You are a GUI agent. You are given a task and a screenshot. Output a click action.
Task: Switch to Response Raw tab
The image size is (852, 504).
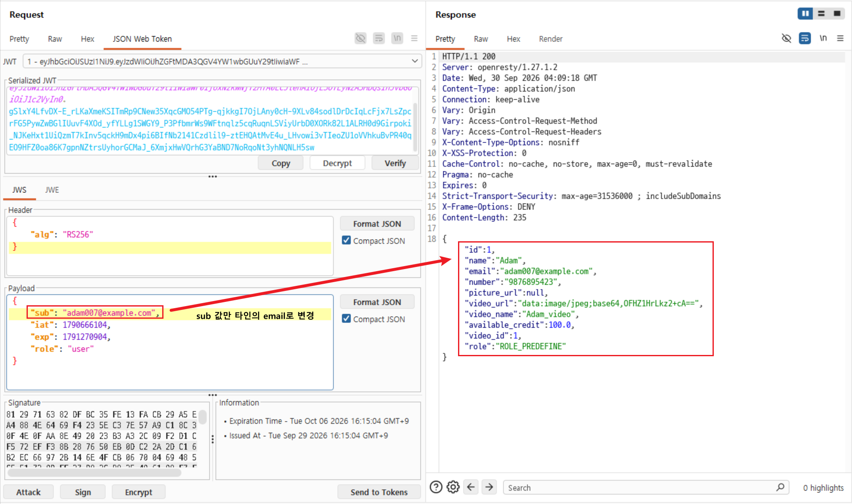click(481, 39)
